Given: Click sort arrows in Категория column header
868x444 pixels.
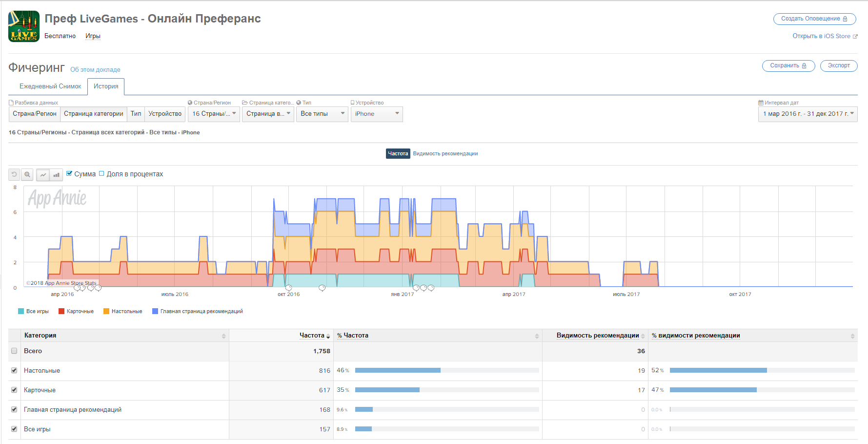Looking at the screenshot, I should [x=223, y=336].
